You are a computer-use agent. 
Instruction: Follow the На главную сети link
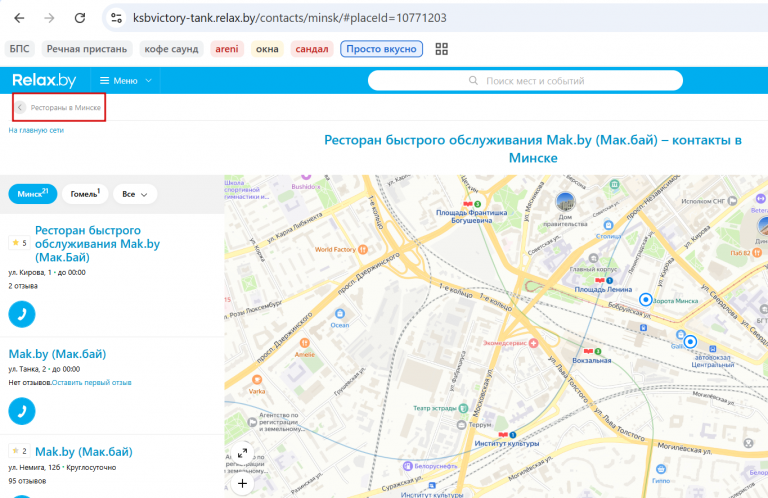coord(36,130)
